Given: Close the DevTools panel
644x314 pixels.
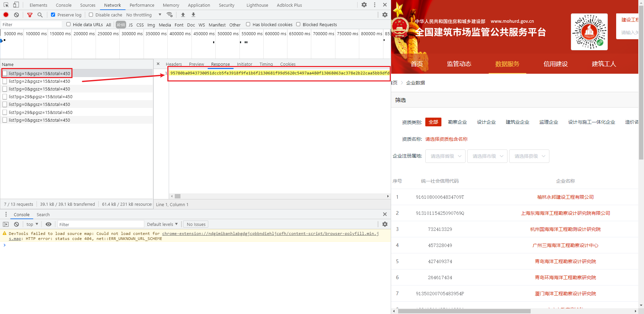Looking at the screenshot, I should (x=385, y=5).
